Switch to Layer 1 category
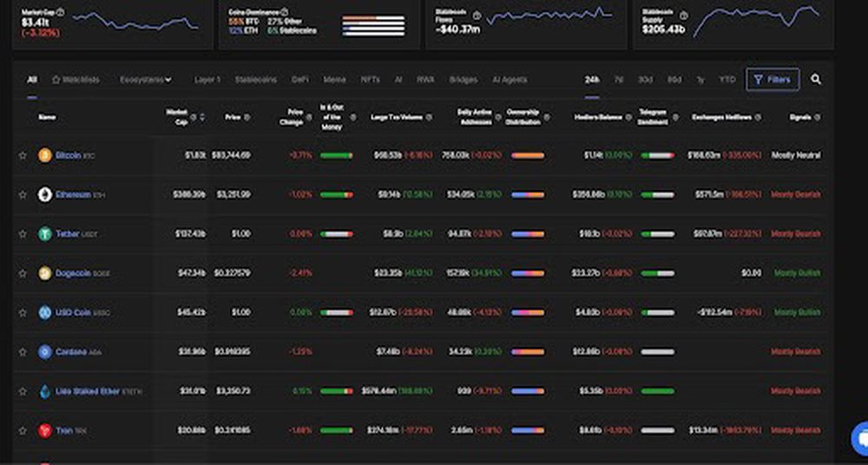This screenshot has width=868, height=465. click(207, 80)
